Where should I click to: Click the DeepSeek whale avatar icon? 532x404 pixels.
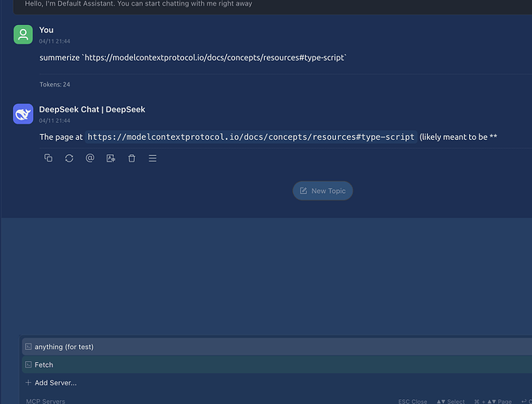23,114
